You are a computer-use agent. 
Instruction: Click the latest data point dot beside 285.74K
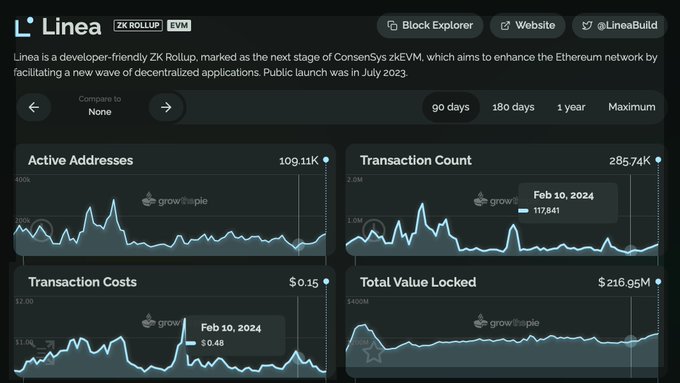pyautogui.click(x=658, y=160)
